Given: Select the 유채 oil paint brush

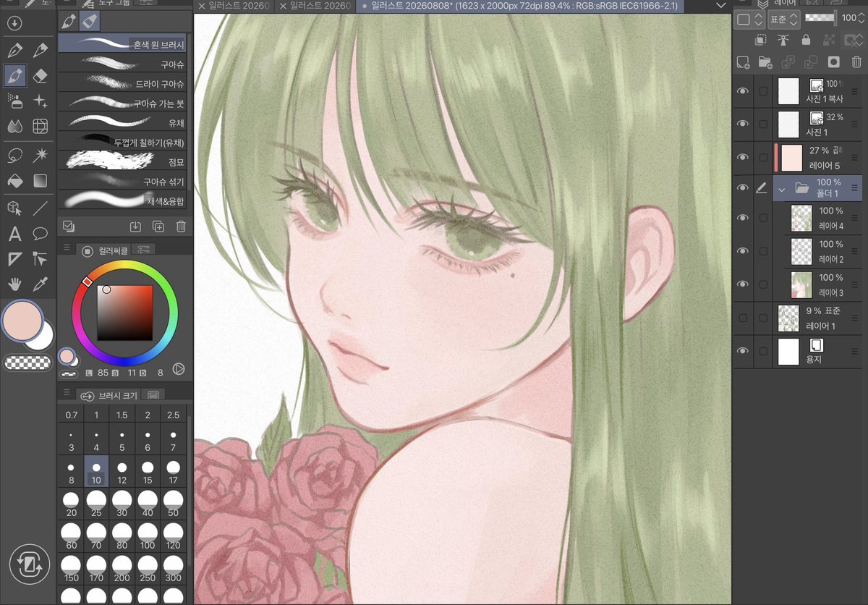Looking at the screenshot, I should click(122, 122).
